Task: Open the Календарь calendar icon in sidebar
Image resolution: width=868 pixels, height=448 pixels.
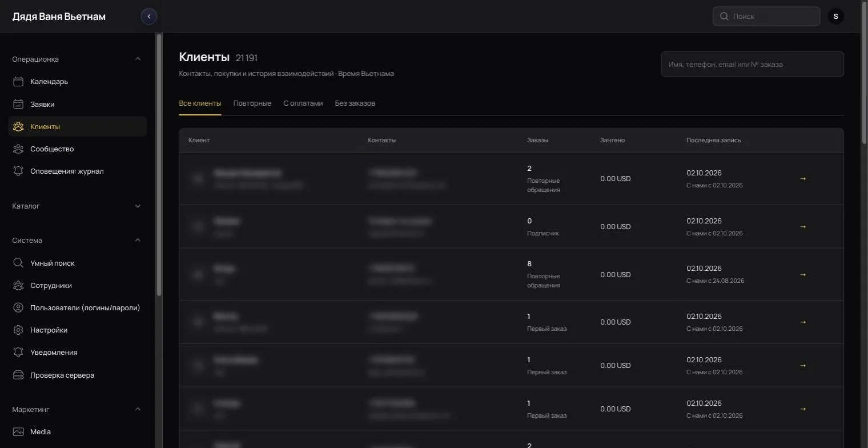Action: point(18,82)
